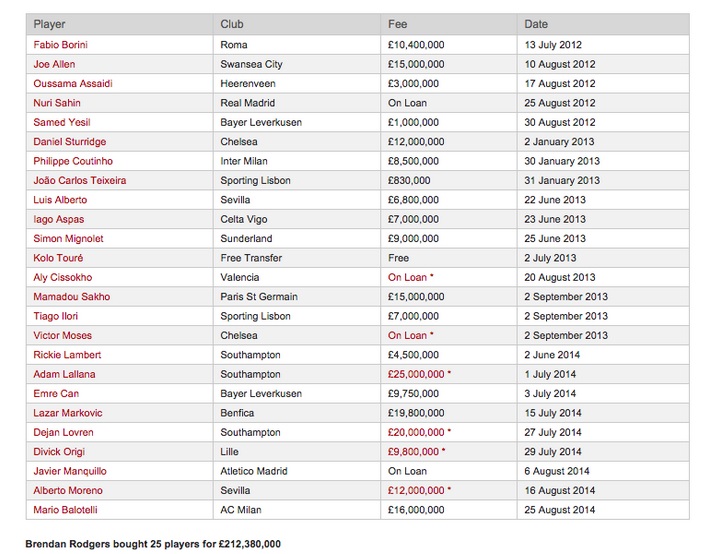Select the Nuri Sahin link
The image size is (718, 554).
click(x=58, y=103)
